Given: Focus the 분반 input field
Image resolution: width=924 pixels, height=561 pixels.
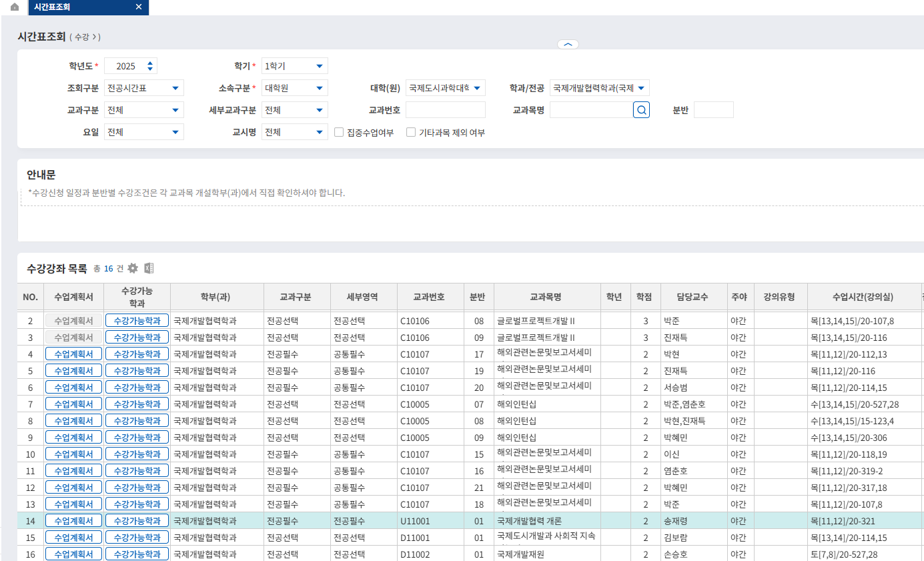Looking at the screenshot, I should pyautogui.click(x=714, y=110).
